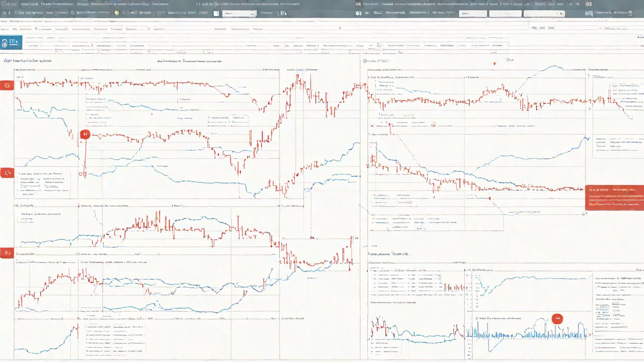Click the blue logo tile below the toolbar
The height and width of the screenshot is (362, 644).
point(10,43)
